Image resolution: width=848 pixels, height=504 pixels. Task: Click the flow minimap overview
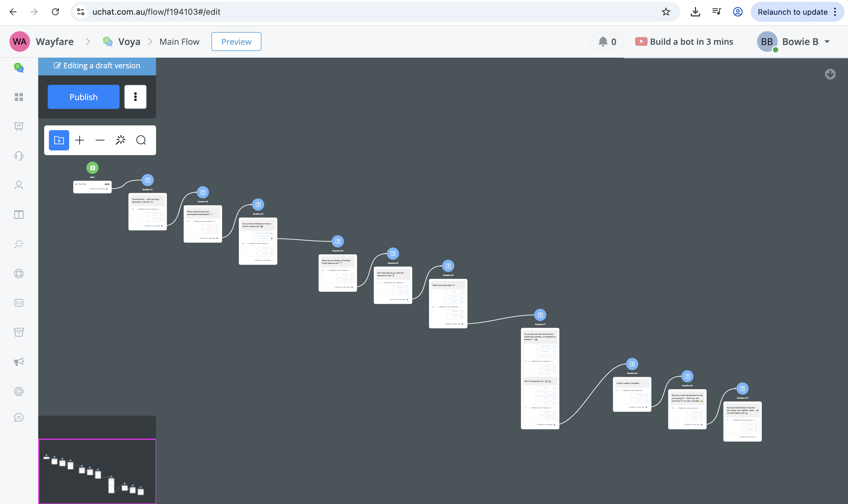point(97,471)
